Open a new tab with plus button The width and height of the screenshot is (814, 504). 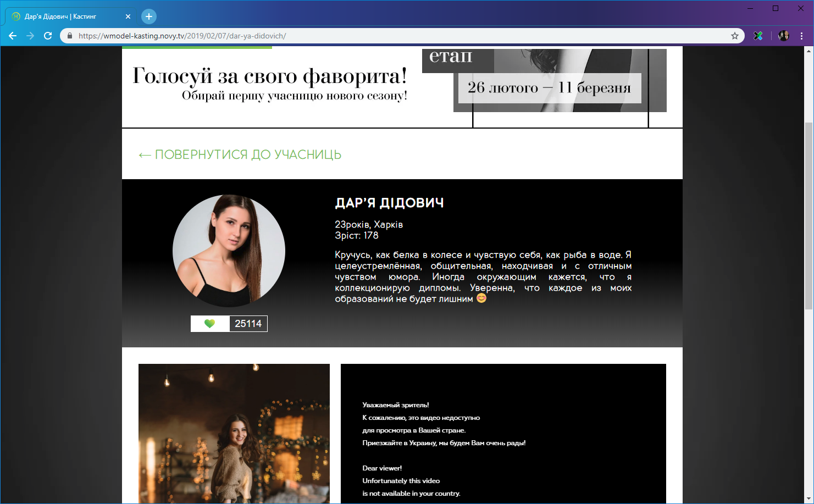149,16
